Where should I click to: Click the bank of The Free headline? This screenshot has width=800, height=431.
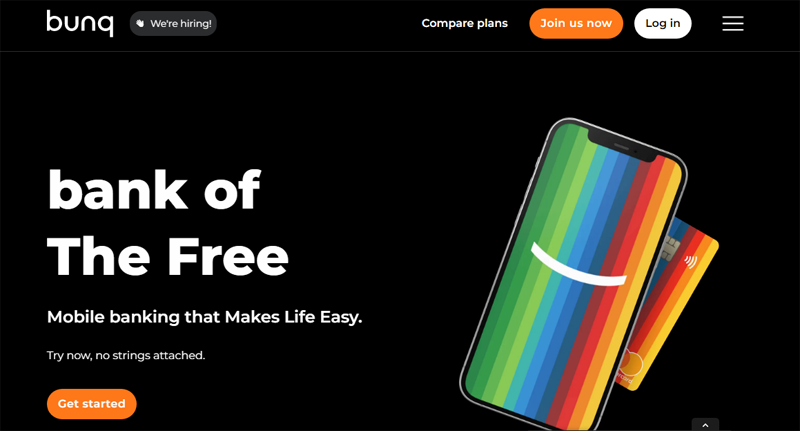[168, 223]
